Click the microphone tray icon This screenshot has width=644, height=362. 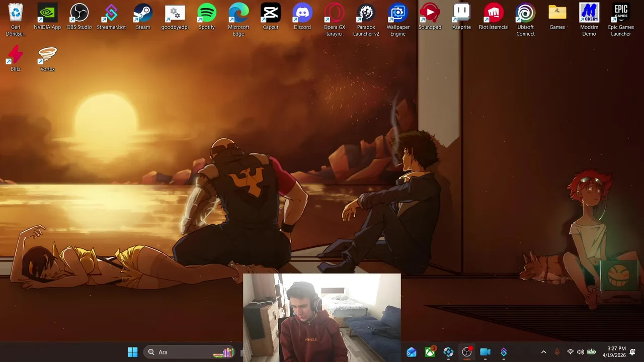coord(557,352)
